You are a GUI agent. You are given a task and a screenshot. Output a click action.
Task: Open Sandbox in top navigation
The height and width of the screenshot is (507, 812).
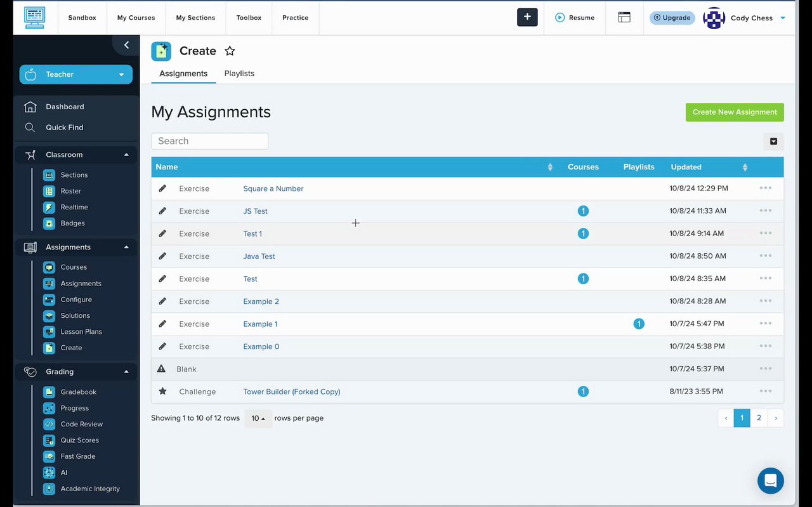(82, 18)
